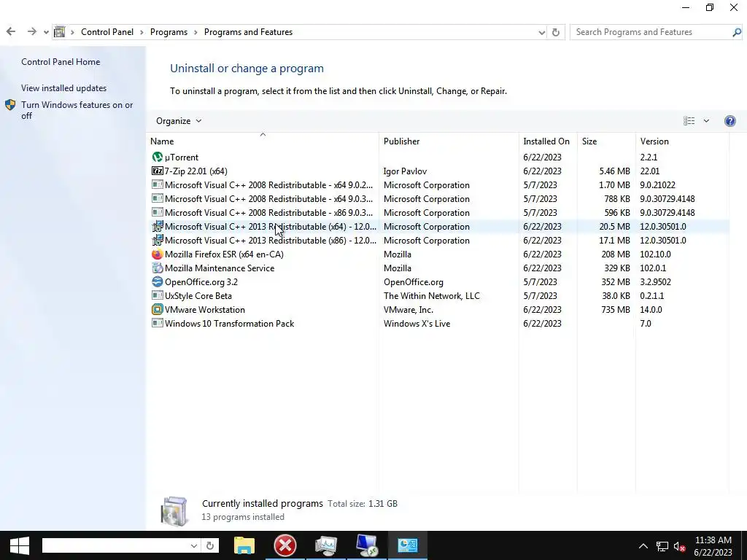The image size is (747, 560).
Task: Open the help question mark button
Action: (729, 121)
